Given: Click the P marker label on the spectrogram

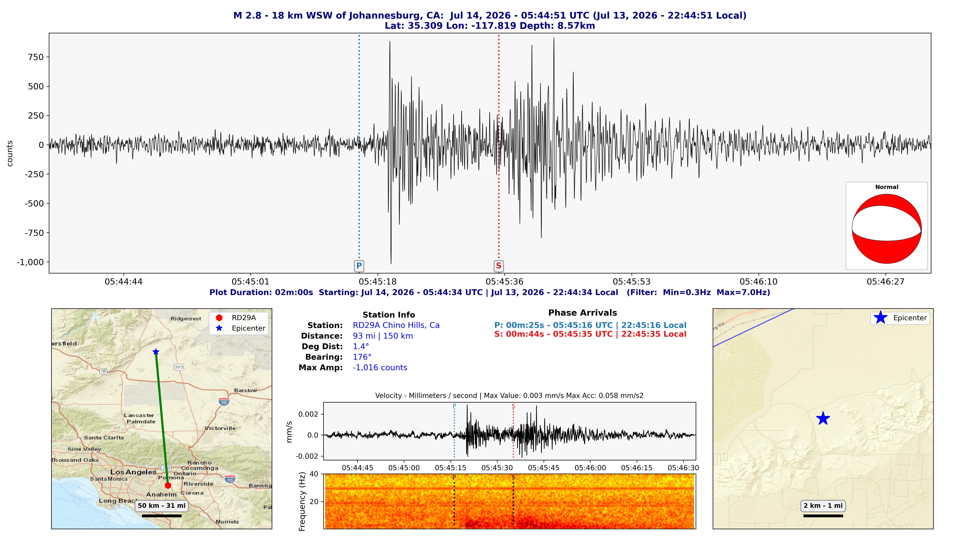Looking at the screenshot, I should pos(454,478).
